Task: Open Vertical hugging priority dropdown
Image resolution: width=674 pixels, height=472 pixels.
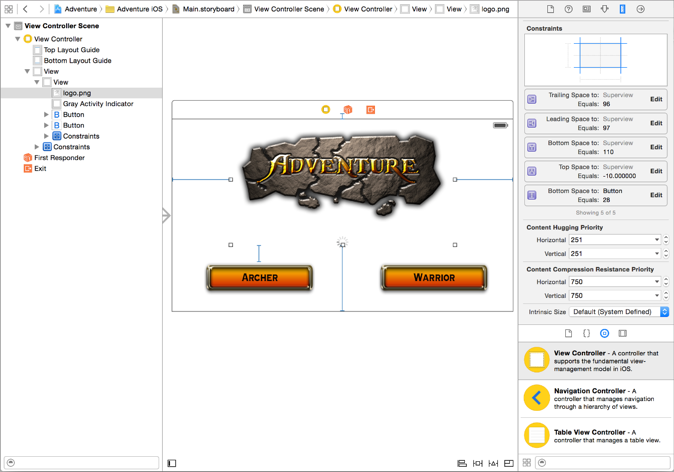Action: tap(657, 254)
